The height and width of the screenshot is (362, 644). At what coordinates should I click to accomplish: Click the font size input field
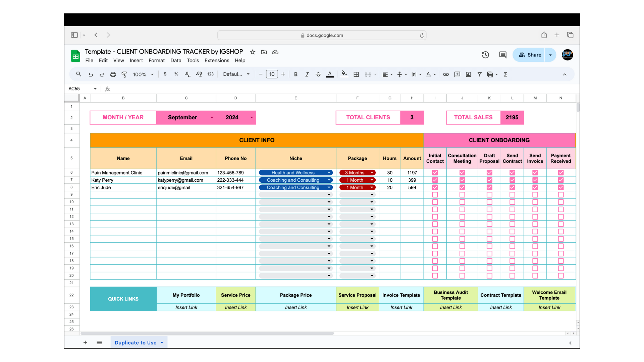(272, 74)
